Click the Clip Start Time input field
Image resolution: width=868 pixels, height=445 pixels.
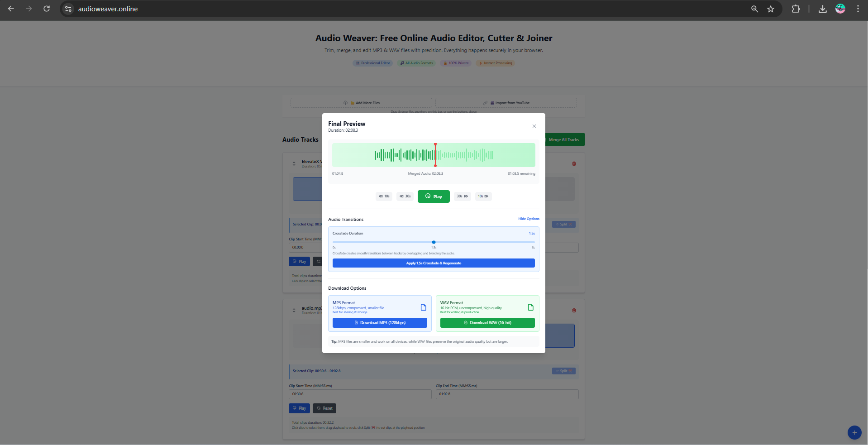pos(360,394)
